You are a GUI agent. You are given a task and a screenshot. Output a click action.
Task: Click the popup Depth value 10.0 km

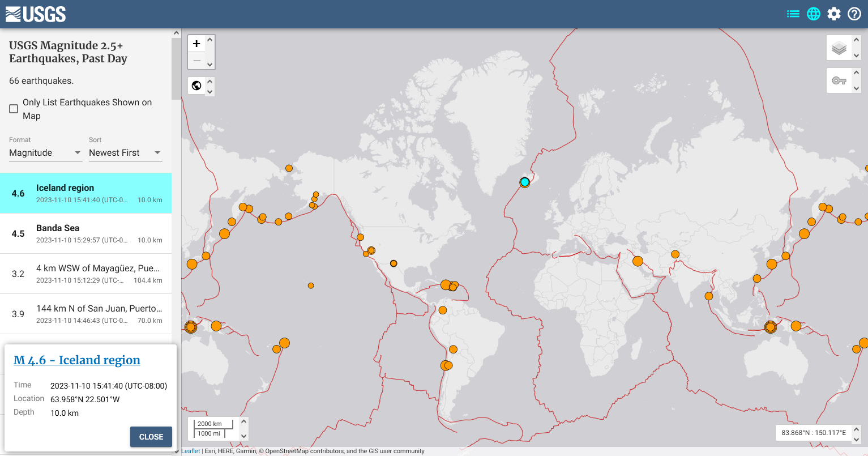click(x=65, y=413)
